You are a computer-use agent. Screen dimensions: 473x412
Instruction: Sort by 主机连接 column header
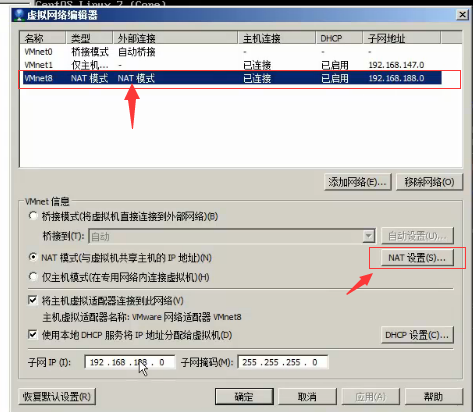click(x=277, y=38)
